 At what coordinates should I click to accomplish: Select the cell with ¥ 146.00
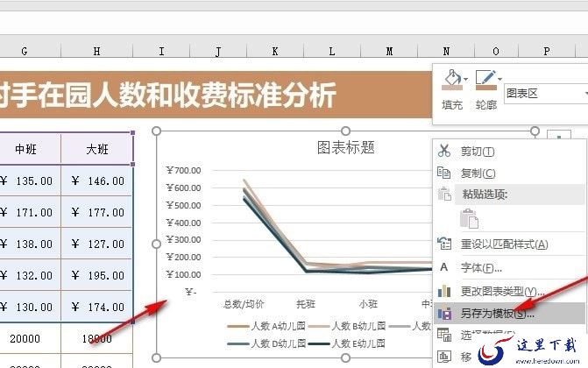pos(96,180)
